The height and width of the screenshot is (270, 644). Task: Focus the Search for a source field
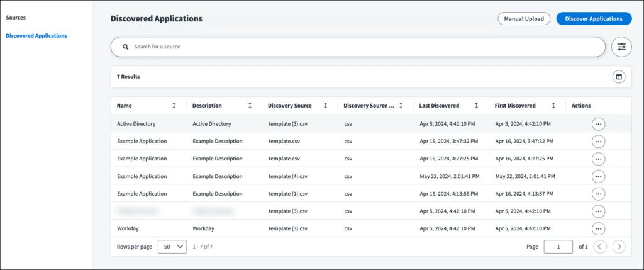[358, 47]
